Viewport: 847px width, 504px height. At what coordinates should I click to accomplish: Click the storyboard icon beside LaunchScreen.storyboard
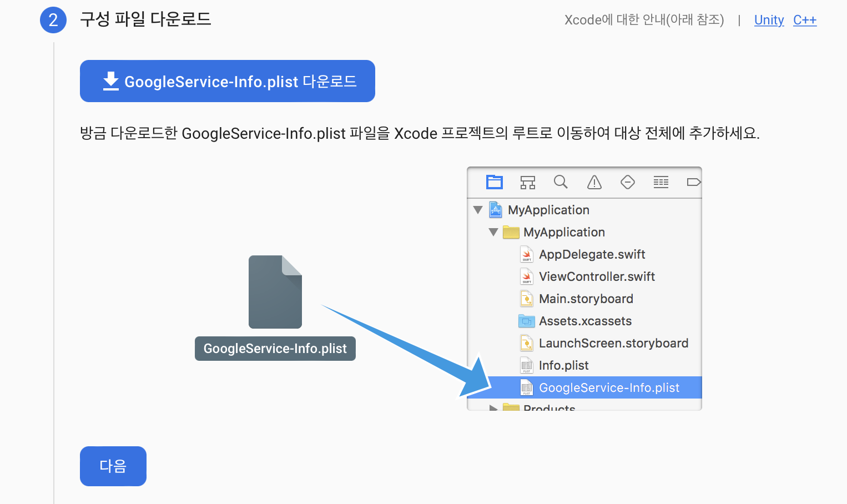pos(527,343)
